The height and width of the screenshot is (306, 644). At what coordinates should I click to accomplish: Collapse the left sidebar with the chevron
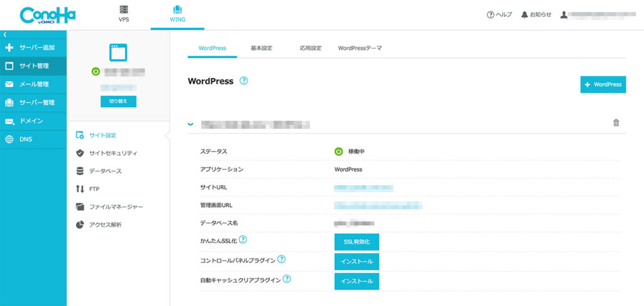click(5, 34)
